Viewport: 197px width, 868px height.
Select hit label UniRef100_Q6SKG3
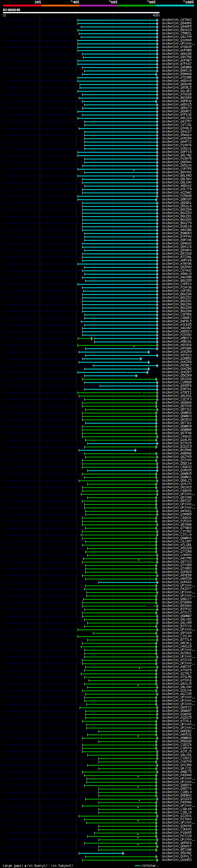[177, 419]
